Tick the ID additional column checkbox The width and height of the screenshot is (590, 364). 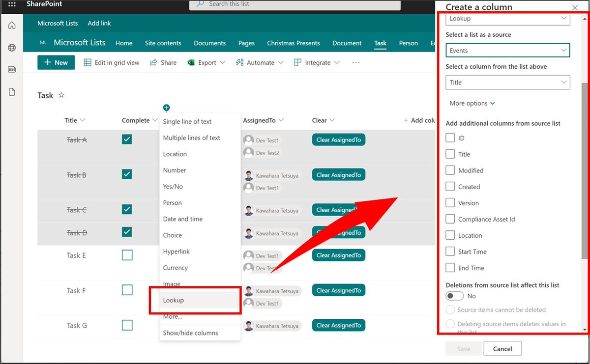(x=450, y=138)
